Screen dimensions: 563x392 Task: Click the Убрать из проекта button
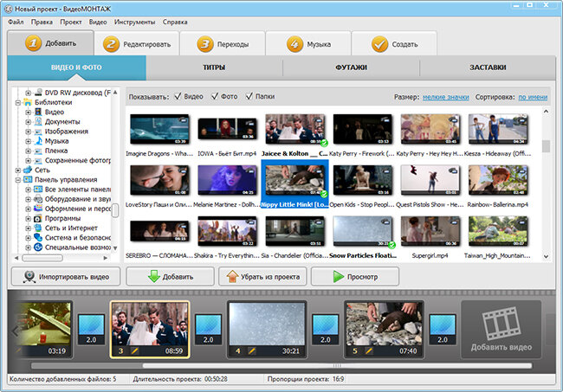pyautogui.click(x=262, y=277)
